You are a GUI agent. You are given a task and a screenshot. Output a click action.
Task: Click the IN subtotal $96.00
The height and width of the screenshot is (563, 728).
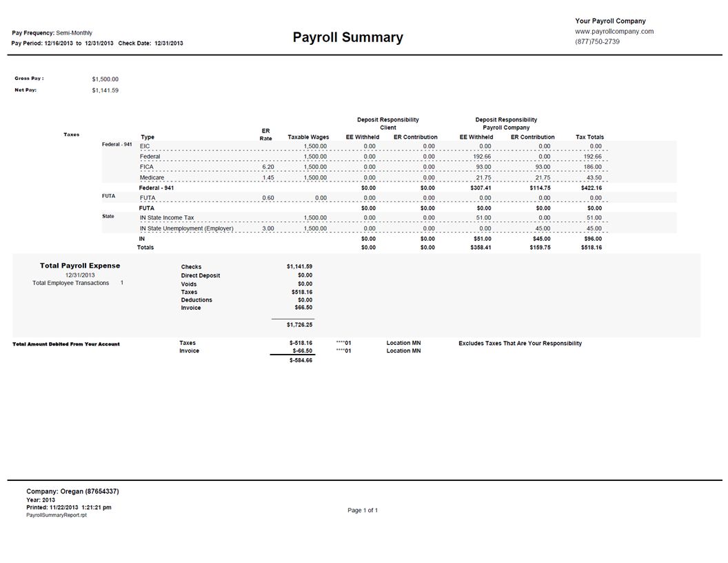593,239
